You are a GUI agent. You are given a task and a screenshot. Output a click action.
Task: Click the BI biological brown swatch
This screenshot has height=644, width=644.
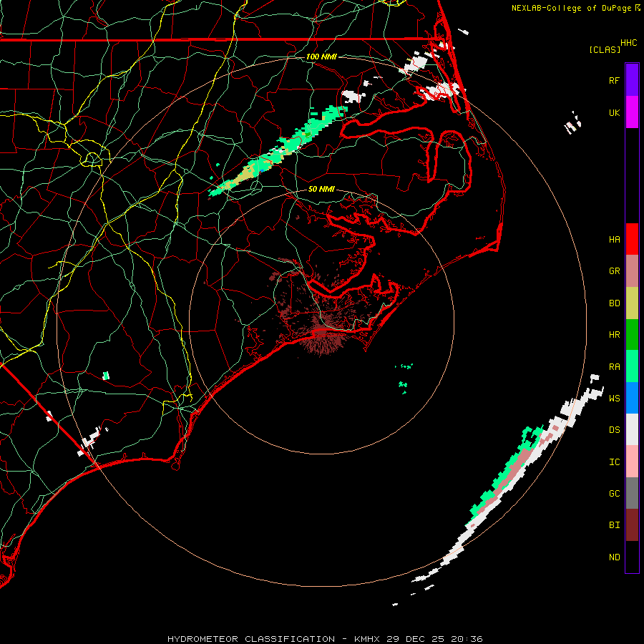(632, 525)
